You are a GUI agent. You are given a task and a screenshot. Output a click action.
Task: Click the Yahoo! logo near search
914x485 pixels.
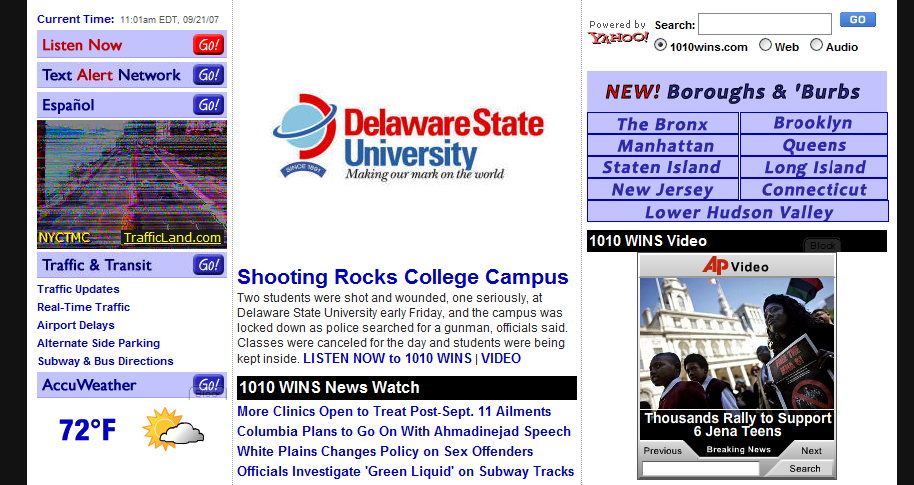click(x=618, y=38)
